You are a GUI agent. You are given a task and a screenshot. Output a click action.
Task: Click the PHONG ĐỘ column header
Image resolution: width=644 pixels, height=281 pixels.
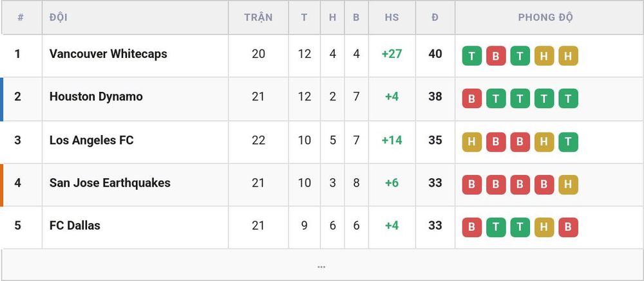pyautogui.click(x=545, y=17)
